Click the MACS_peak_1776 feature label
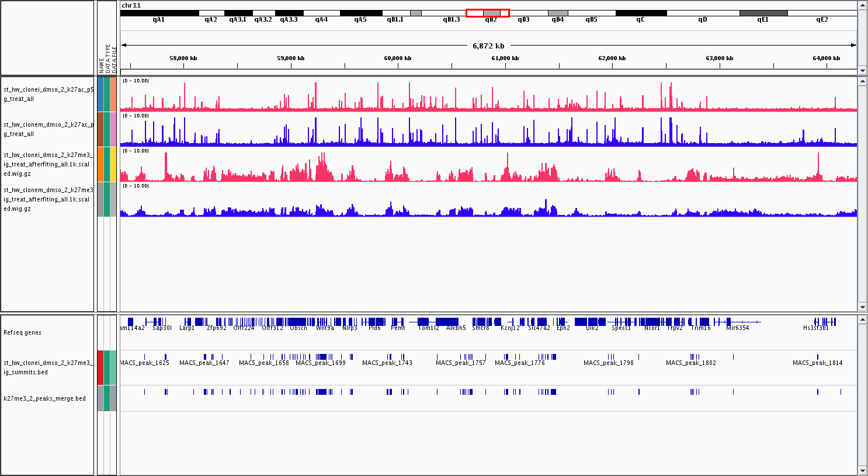The height and width of the screenshot is (476, 868). click(519, 363)
